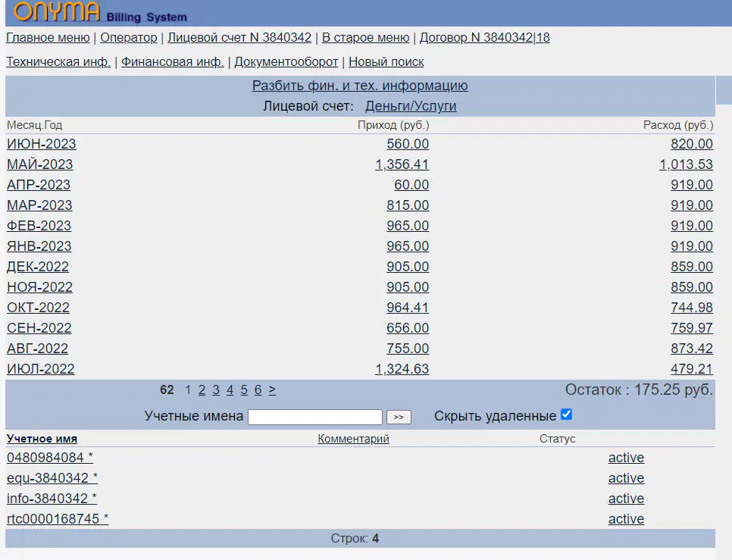Viewport: 732px width, 560px height.
Task: Open month ИЮН-2023
Action: tap(42, 144)
